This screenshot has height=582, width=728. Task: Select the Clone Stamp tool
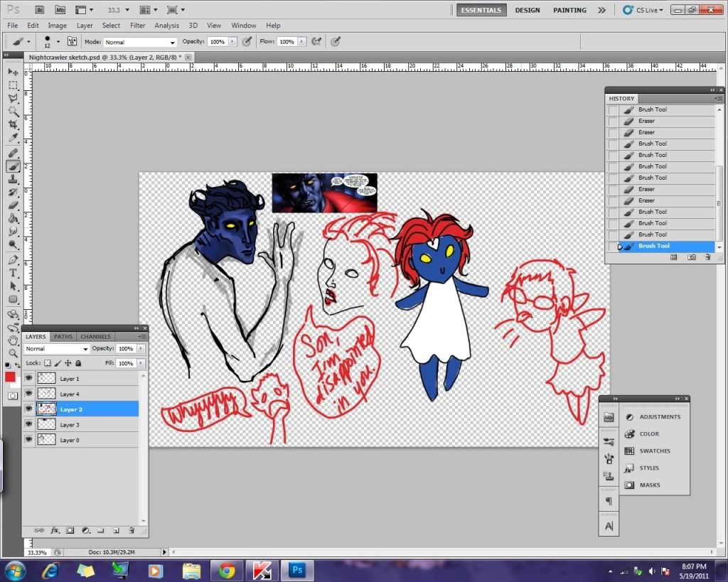pos(13,179)
